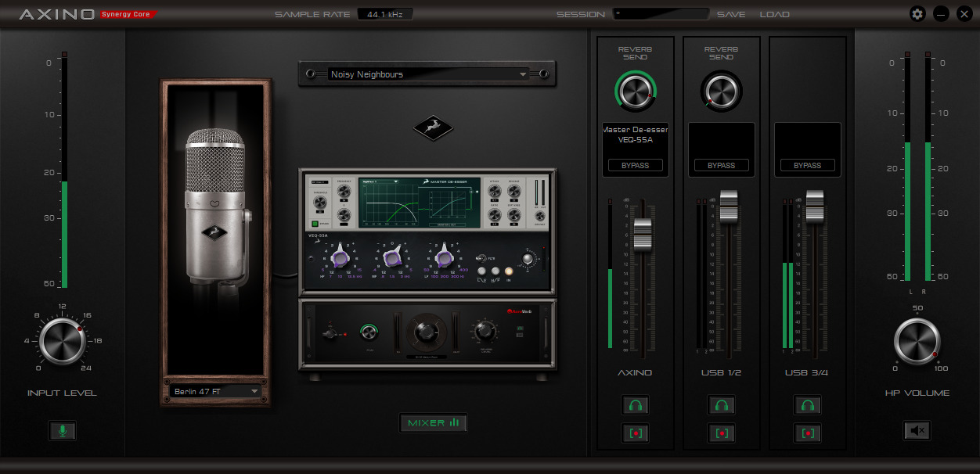Click the Input Level gain knob
This screenshot has height=474, width=980.
[x=62, y=342]
